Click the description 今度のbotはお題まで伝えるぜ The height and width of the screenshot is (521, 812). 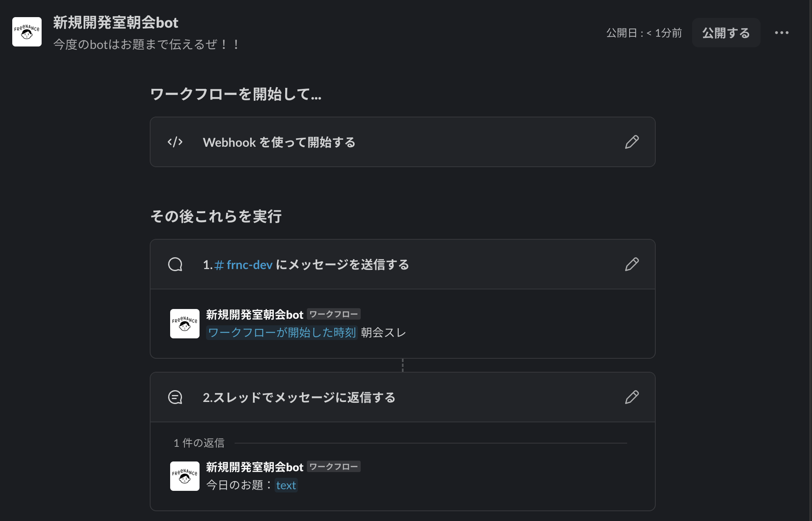146,45
